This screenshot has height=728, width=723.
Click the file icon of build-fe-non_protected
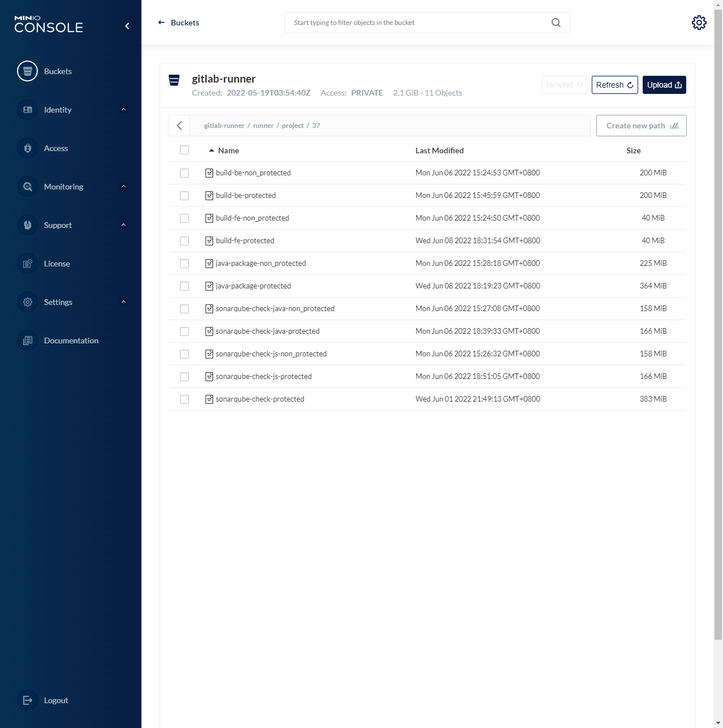coord(209,218)
